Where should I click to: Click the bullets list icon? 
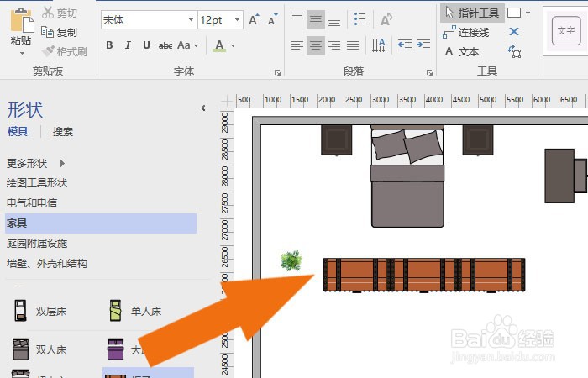click(360, 18)
